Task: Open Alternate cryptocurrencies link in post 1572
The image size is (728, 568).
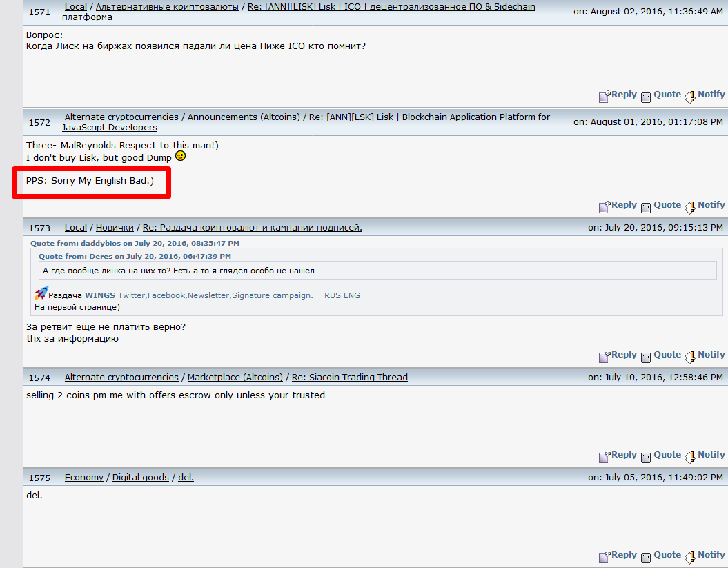Action: [x=121, y=117]
